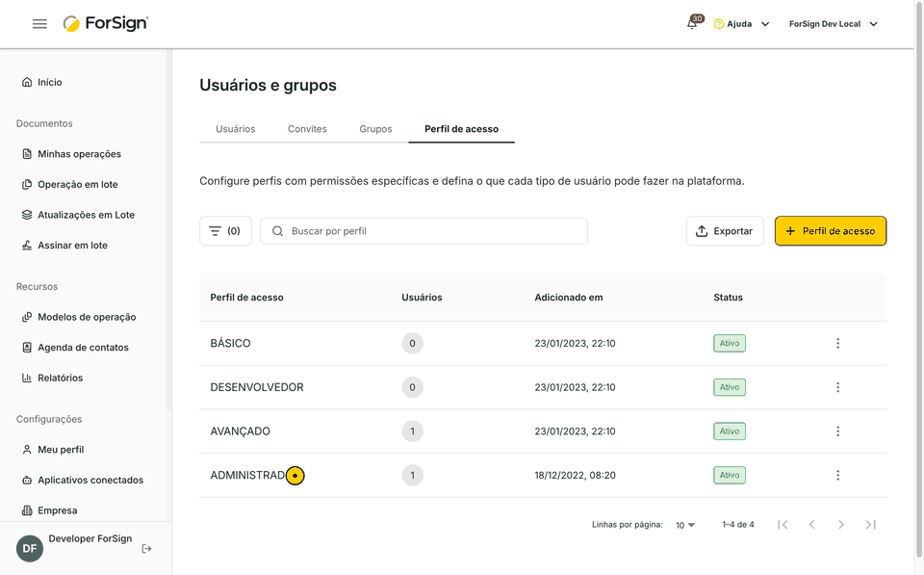This screenshot has height=575, width=924.
Task: Add a new Perfil de acesso
Action: click(831, 231)
